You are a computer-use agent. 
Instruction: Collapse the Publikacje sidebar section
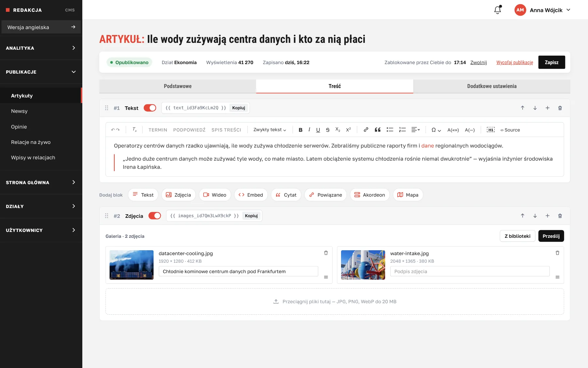tap(41, 72)
